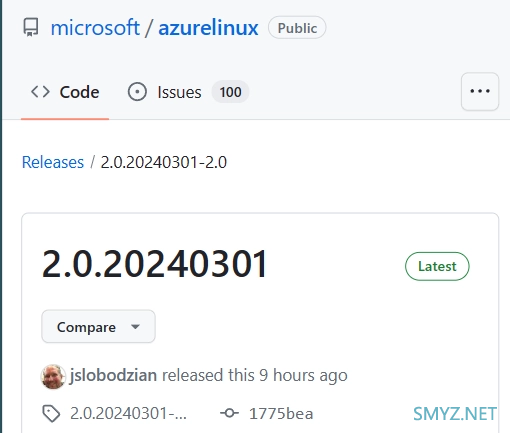Screen dimensions: 510x433
Task: Open the microsoft organization link
Action: pyautogui.click(x=95, y=28)
